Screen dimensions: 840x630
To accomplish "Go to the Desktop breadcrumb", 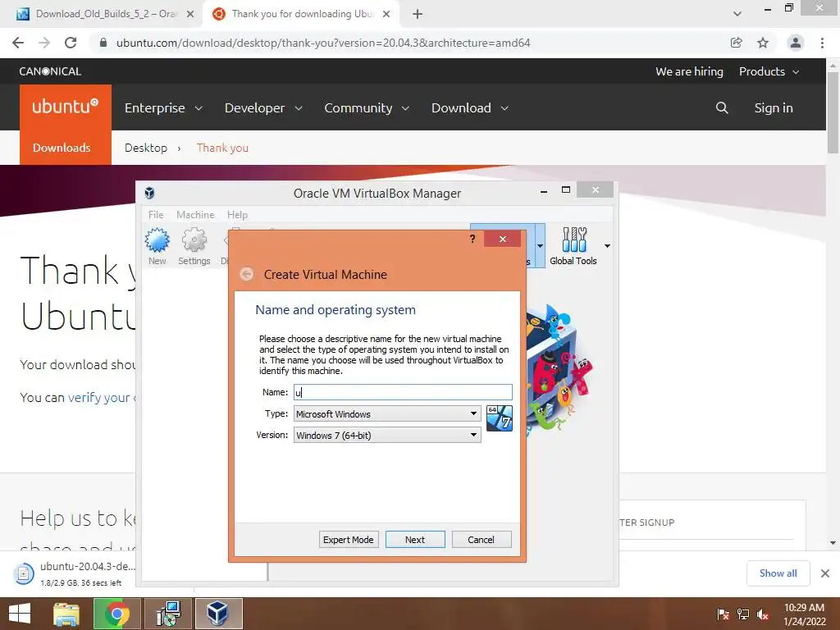I will [146, 148].
